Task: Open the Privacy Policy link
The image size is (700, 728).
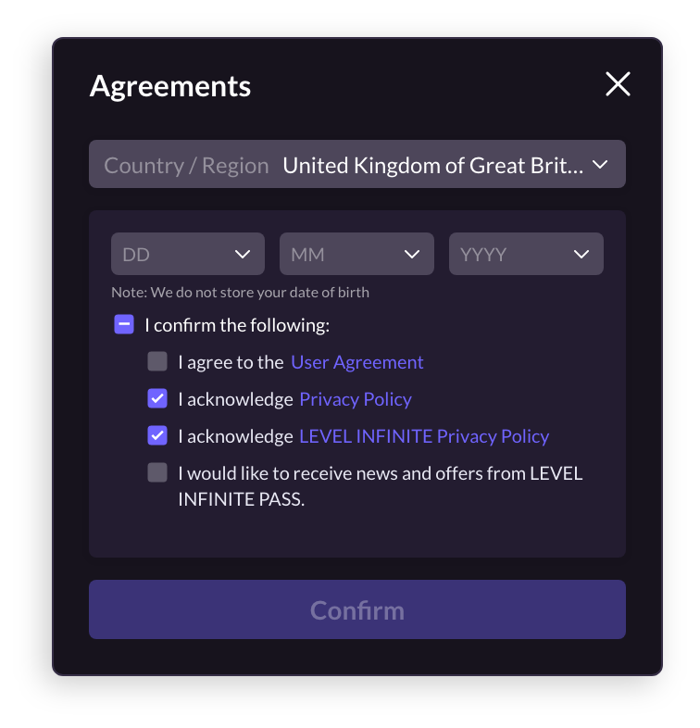Action: point(356,399)
